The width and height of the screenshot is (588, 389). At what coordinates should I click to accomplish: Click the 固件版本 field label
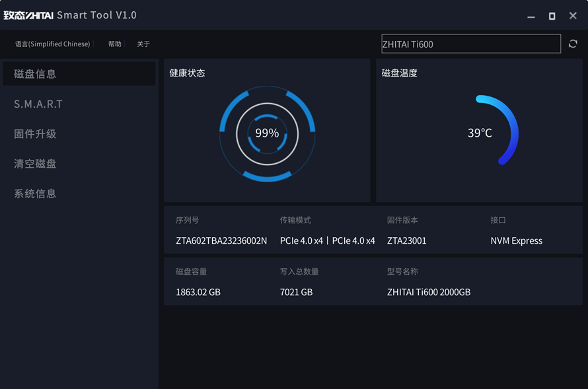click(402, 220)
